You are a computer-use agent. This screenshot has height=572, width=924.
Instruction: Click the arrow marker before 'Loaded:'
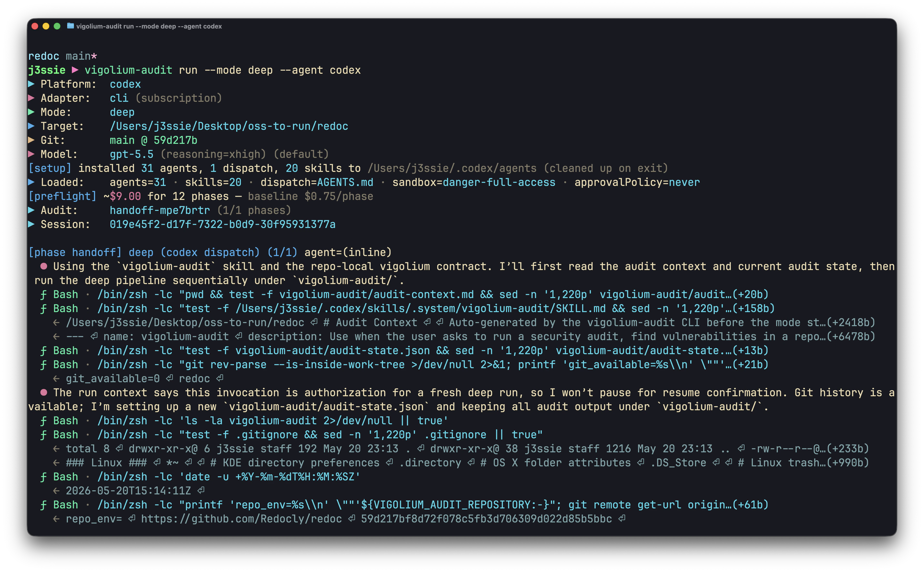31,182
